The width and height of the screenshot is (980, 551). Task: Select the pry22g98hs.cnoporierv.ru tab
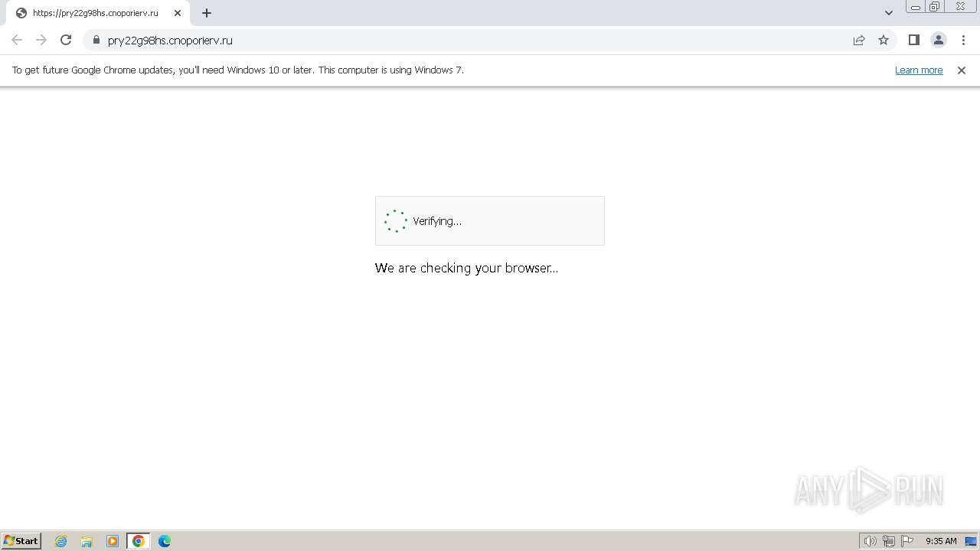pos(98,13)
